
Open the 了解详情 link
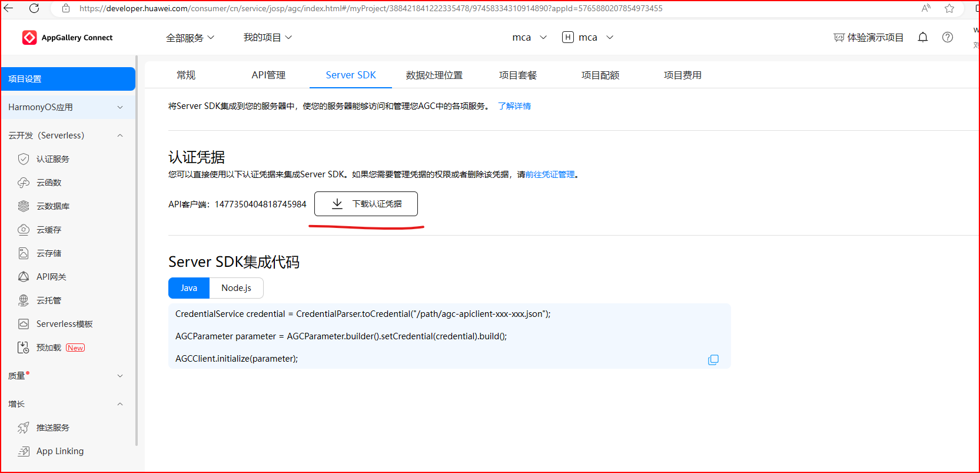point(514,106)
